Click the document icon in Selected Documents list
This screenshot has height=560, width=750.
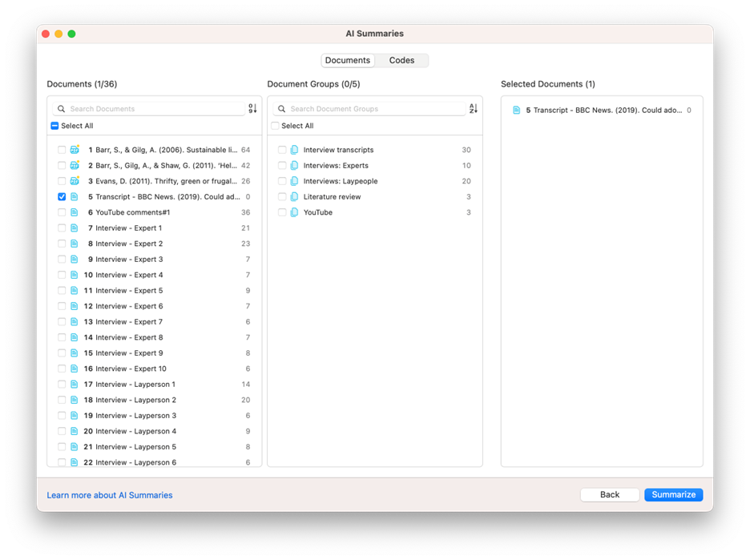pos(517,111)
